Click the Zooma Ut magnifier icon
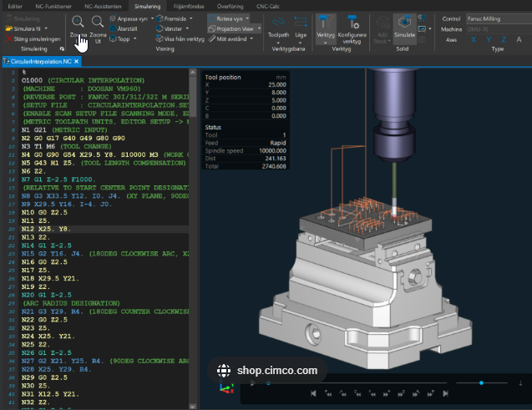Image resolution: width=532 pixels, height=410 pixels. (x=98, y=23)
